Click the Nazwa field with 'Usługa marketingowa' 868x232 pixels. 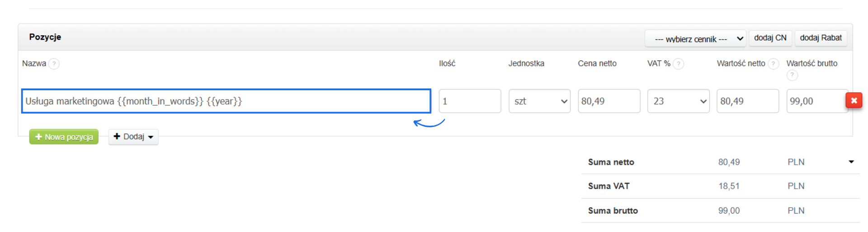pos(226,101)
